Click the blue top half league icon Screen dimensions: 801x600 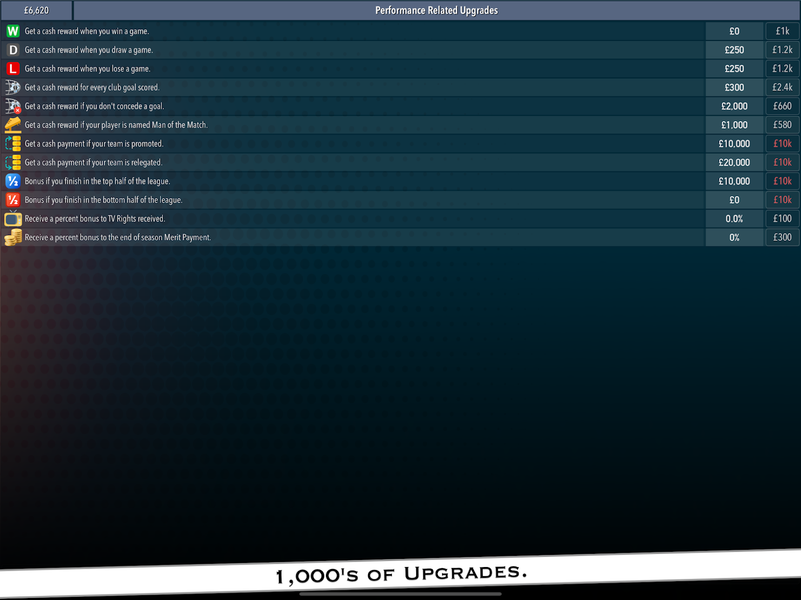tap(13, 181)
